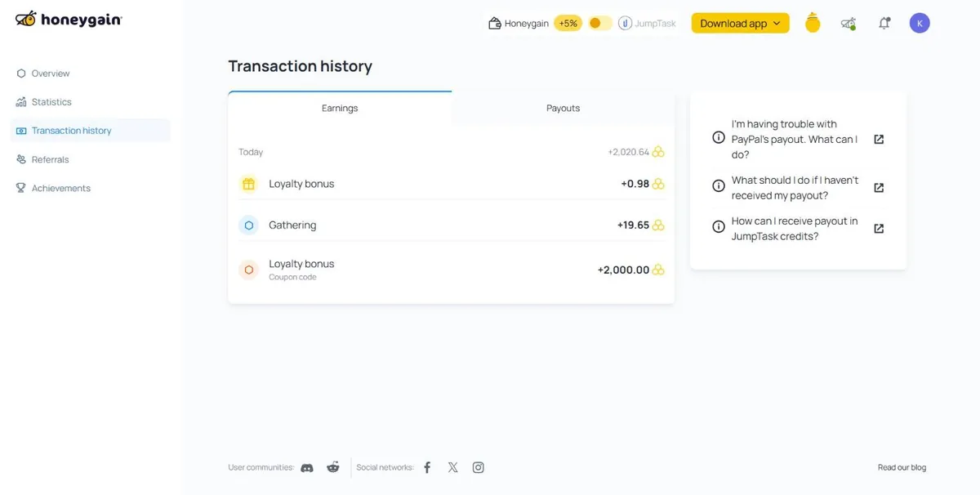Click the gift icon beside Loyalty bonus +0.98

coord(249,184)
